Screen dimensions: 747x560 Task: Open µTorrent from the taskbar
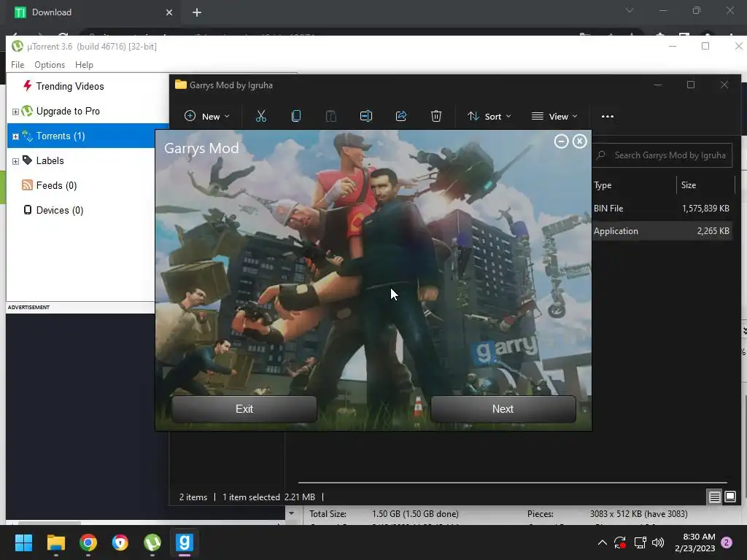pyautogui.click(x=152, y=542)
